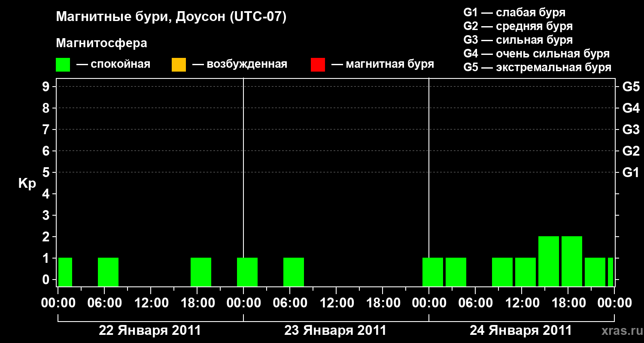Click the 'G2 — средняя буря' legend line
This screenshot has width=644, height=343.
(518, 26)
